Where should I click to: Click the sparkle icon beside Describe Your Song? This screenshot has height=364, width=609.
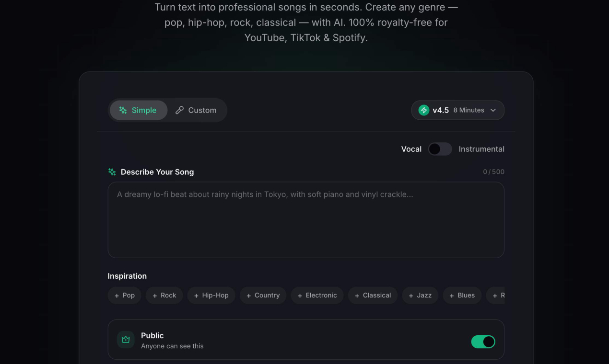pos(112,172)
